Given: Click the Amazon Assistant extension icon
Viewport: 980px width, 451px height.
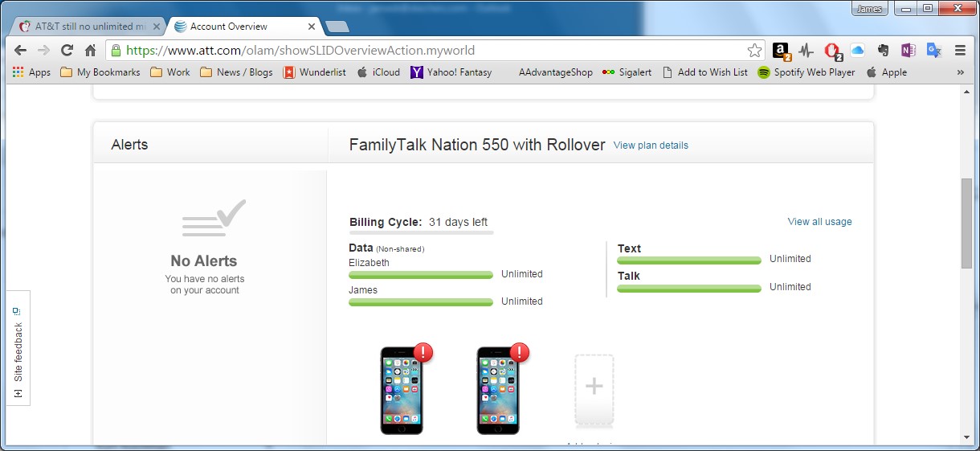Looking at the screenshot, I should [782, 51].
